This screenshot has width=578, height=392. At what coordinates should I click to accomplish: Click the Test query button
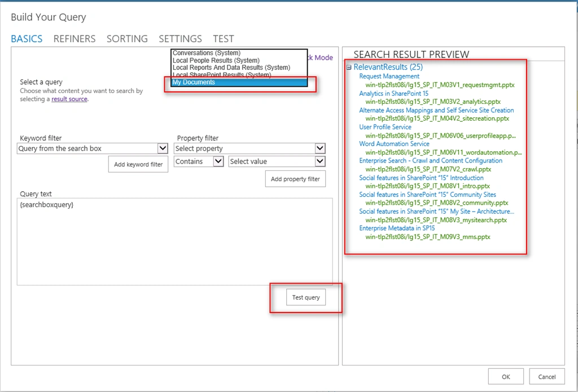[306, 297]
